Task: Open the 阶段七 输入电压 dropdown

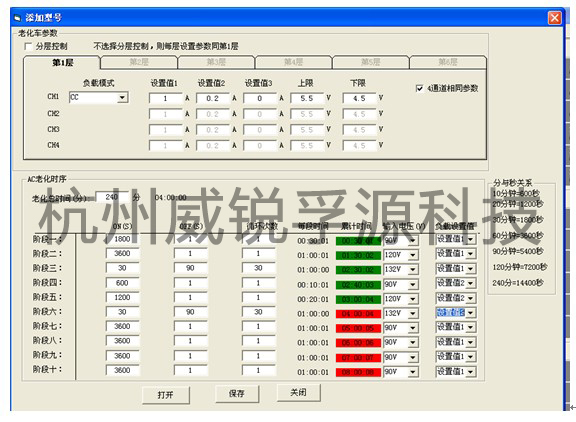Action: tap(413, 328)
